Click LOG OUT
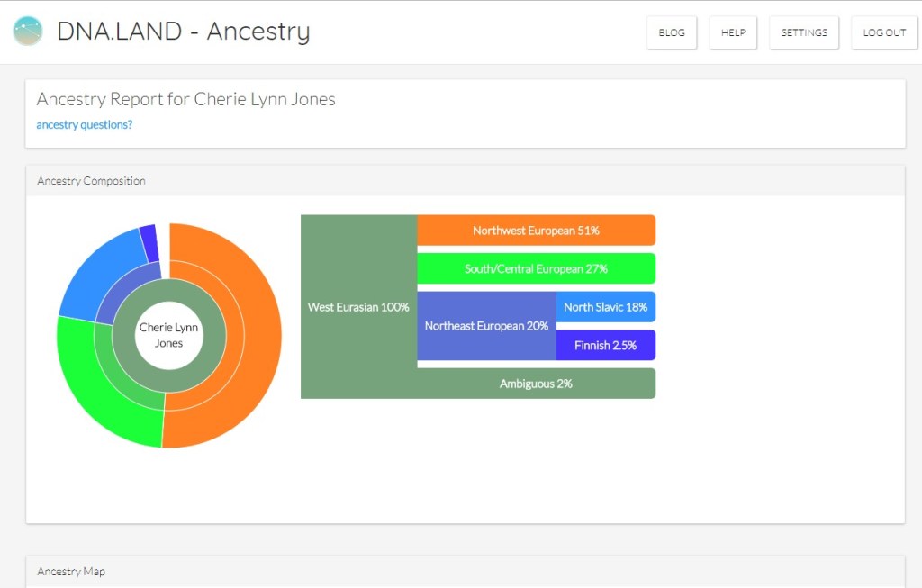 [884, 32]
